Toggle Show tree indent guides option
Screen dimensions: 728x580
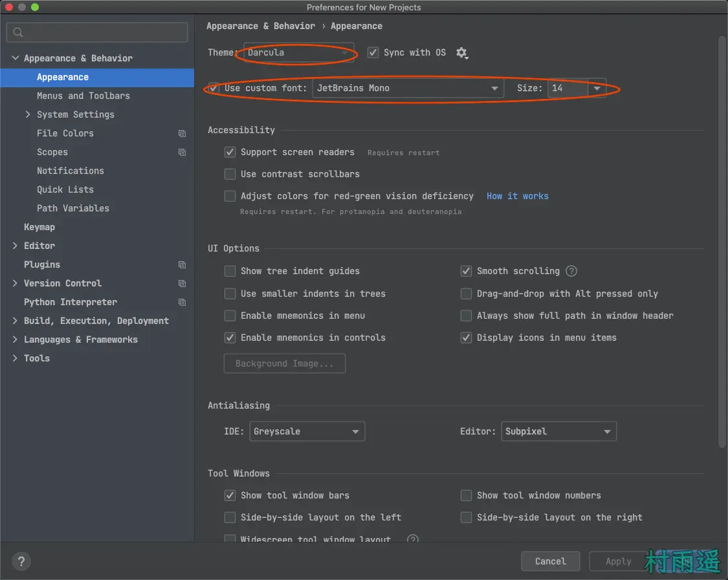click(230, 271)
